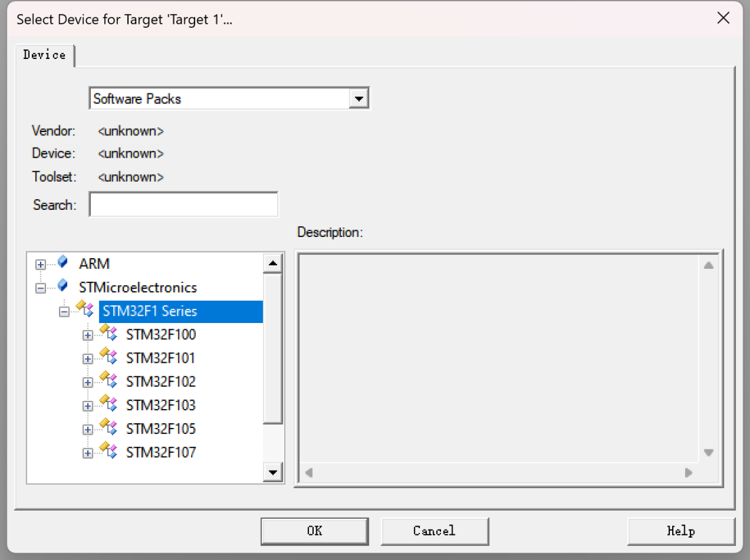
Task: Click the STM32F100 device group icon
Action: (x=108, y=332)
